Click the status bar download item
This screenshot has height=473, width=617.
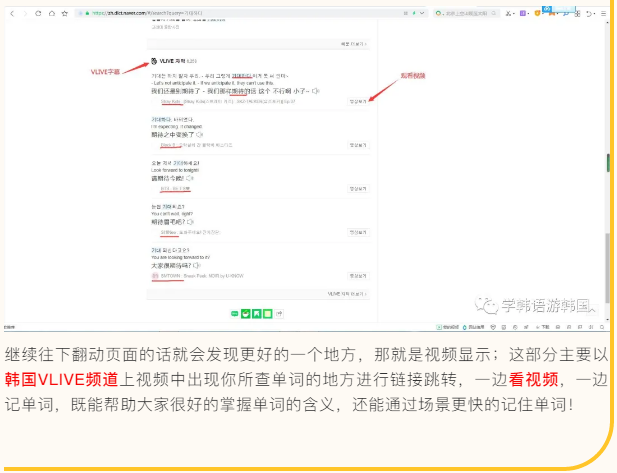[544, 327]
